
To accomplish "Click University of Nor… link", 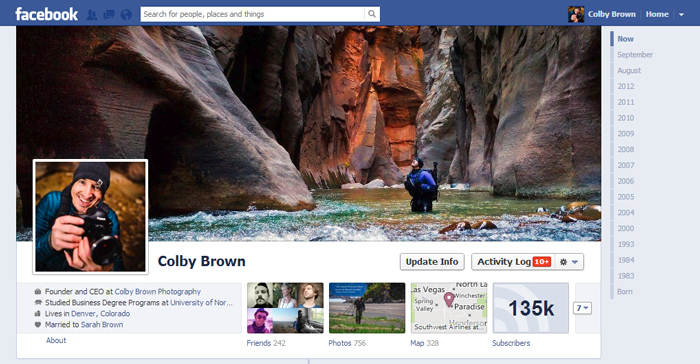I will click(x=201, y=303).
